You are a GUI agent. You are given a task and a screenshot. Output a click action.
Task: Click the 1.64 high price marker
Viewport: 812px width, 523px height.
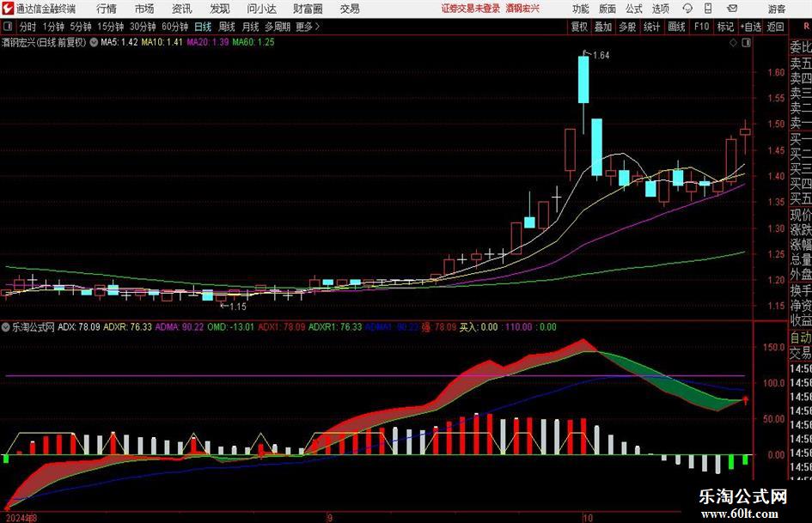pyautogui.click(x=601, y=56)
